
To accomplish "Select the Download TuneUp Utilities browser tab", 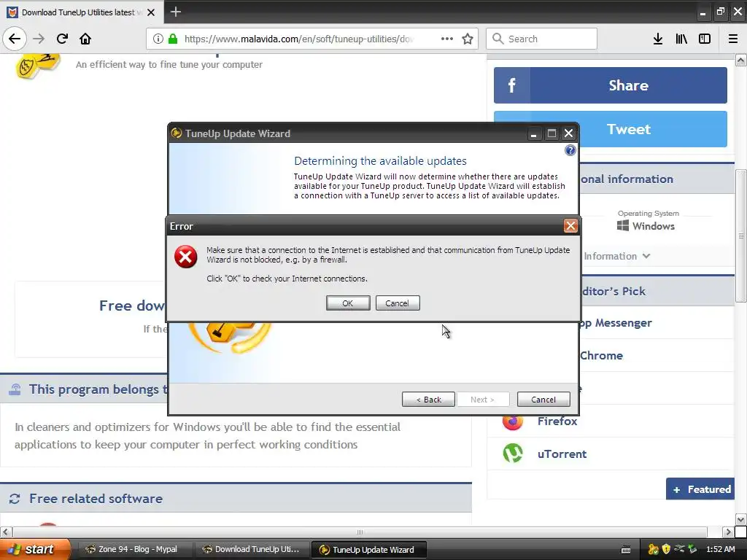I will click(82, 12).
